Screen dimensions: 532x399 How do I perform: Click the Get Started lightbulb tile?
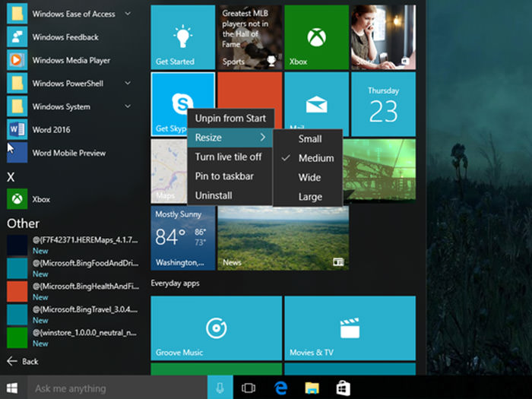click(x=182, y=38)
